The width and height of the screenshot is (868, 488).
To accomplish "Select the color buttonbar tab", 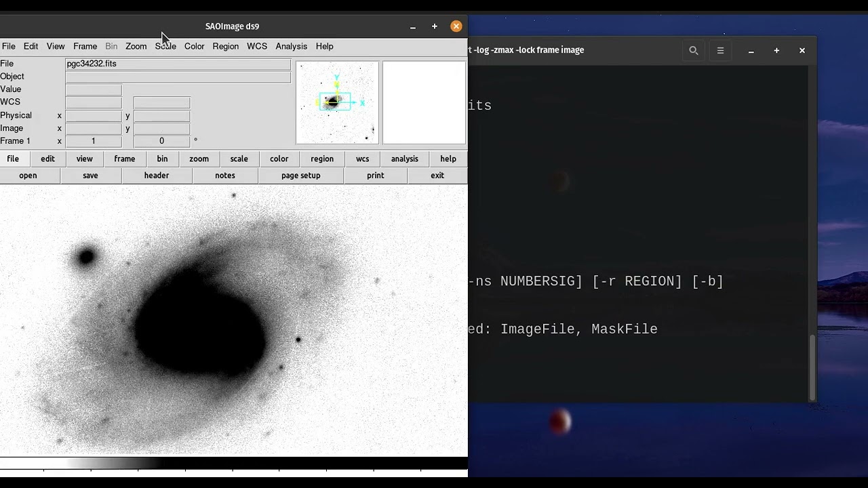I will 279,159.
